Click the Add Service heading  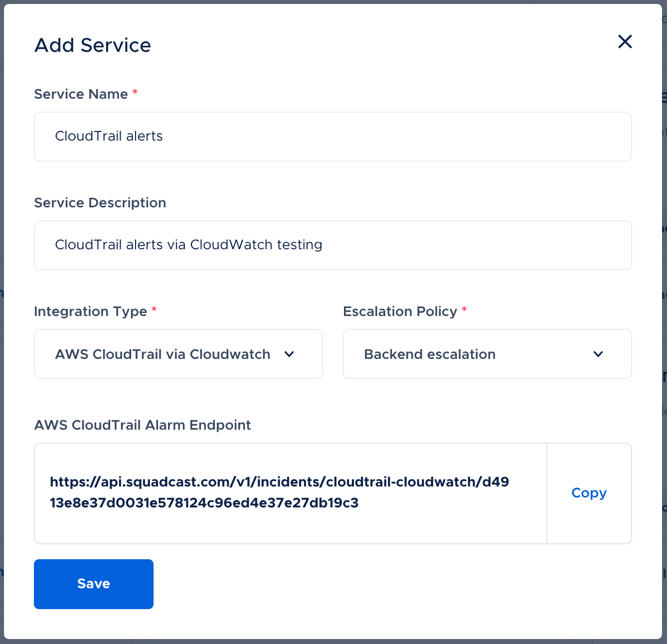93,45
